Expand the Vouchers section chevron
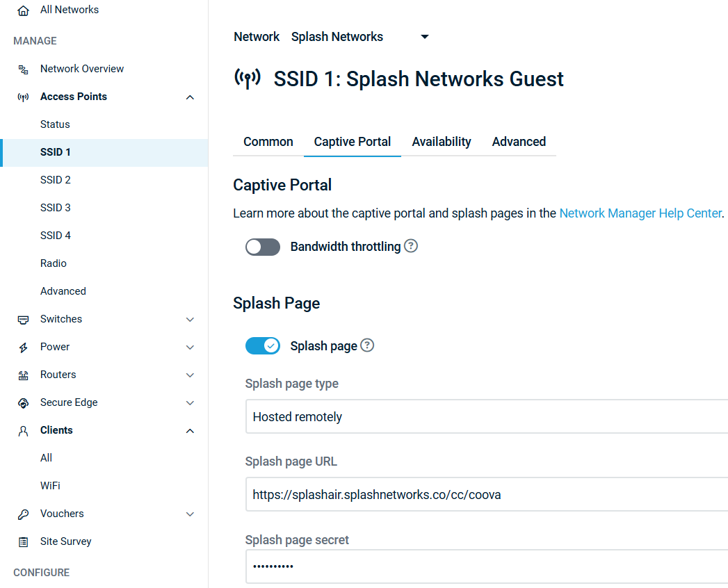 (x=190, y=514)
